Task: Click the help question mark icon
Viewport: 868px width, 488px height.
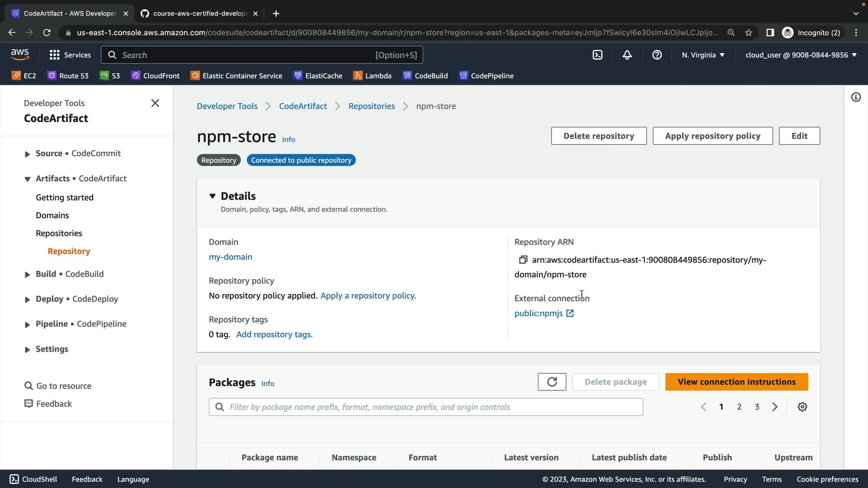Action: tap(657, 55)
